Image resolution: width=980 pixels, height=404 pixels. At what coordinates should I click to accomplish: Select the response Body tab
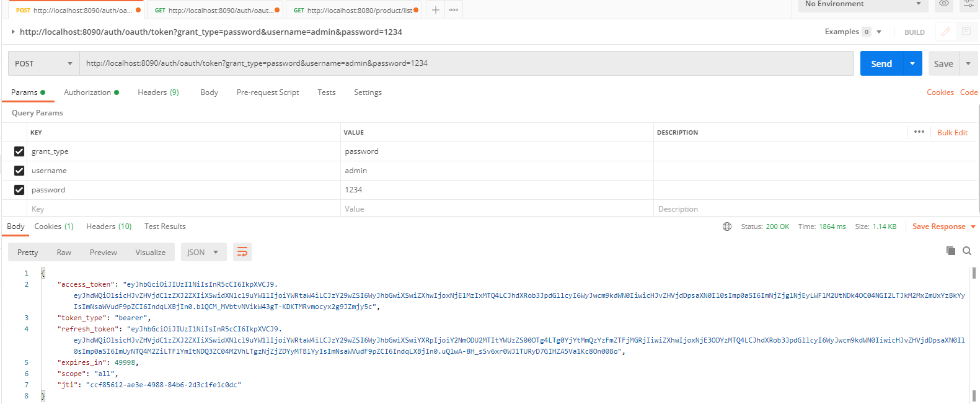pyautogui.click(x=15, y=227)
